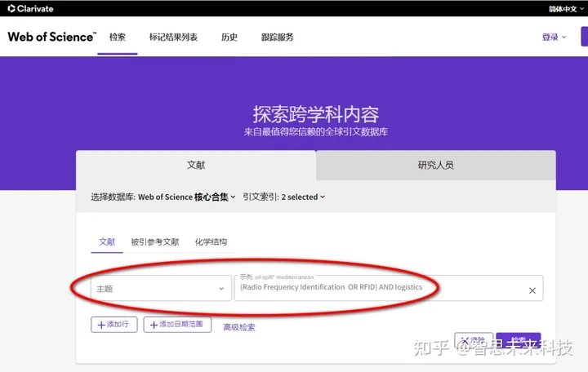
Task: Click the 探索跨学科内容 heading text
Action: point(316,114)
